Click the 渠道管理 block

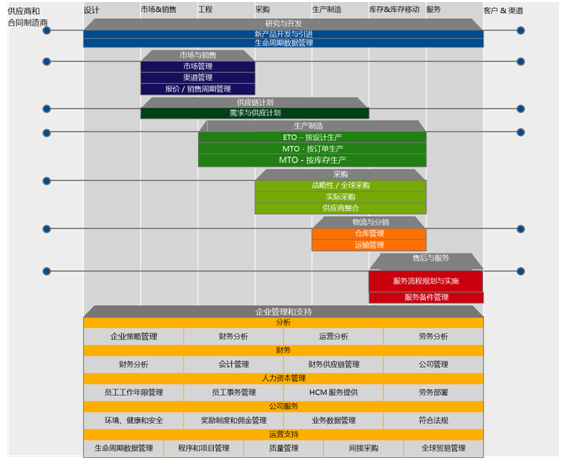198,78
